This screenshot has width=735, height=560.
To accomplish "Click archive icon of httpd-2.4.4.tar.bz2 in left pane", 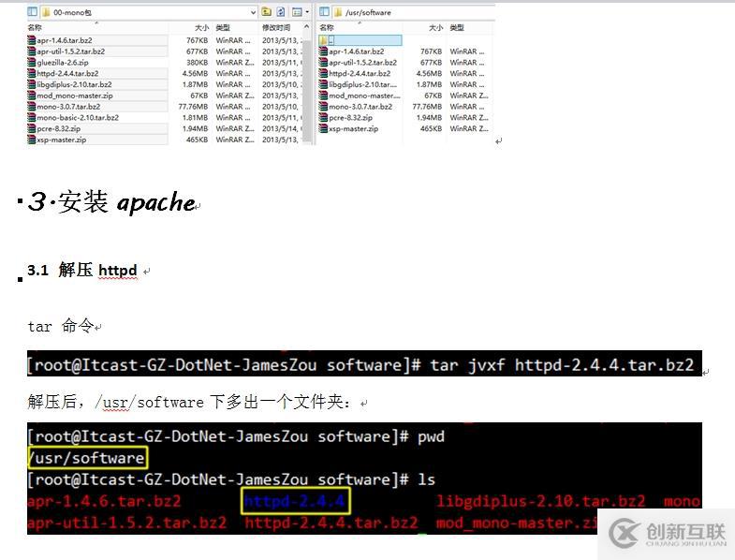I will [32, 73].
